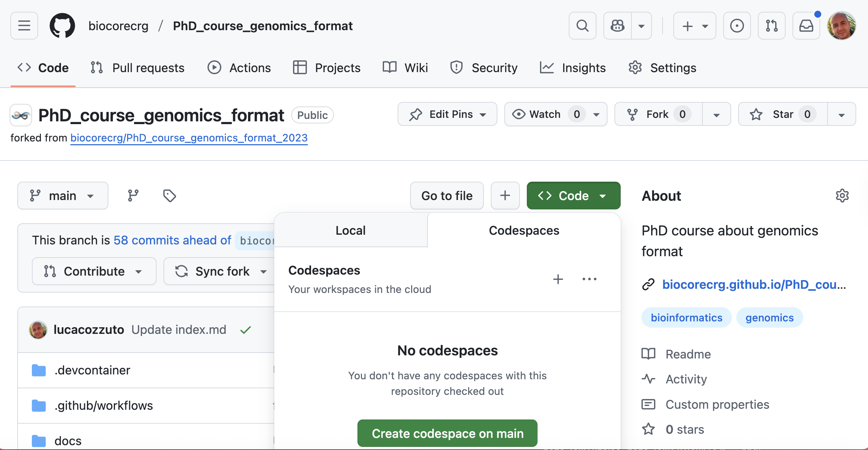Click Create codespace on main
Screen dimensions: 868x450
[x=447, y=433]
